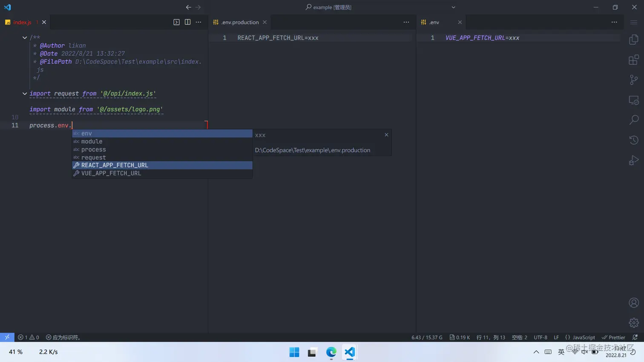
Task: Click the VS Code logo in the title bar
Action: (x=8, y=7)
